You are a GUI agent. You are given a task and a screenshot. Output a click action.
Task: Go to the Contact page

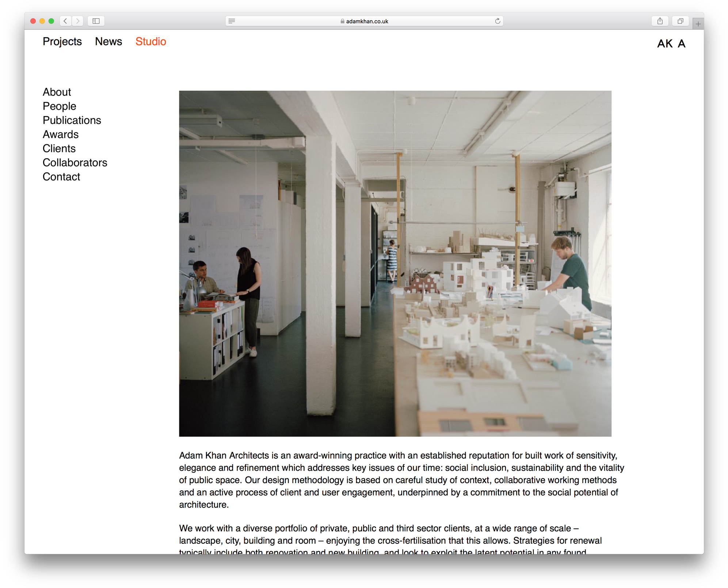point(61,177)
